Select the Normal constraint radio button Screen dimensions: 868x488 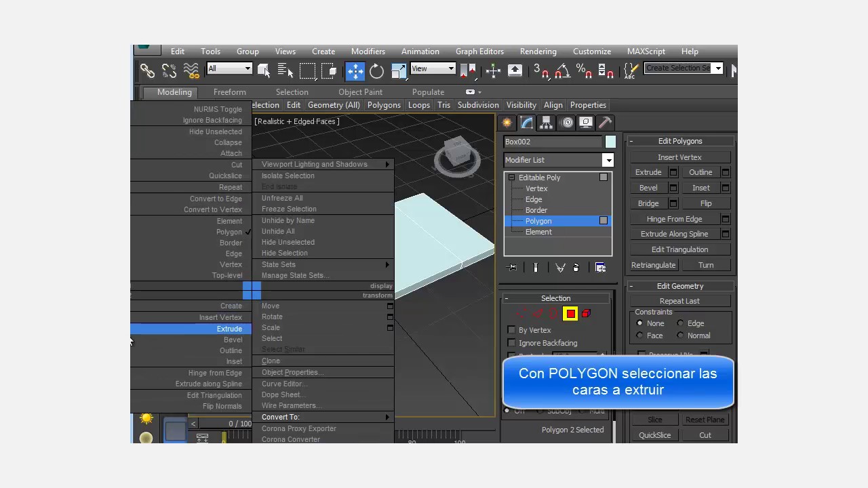tap(680, 335)
